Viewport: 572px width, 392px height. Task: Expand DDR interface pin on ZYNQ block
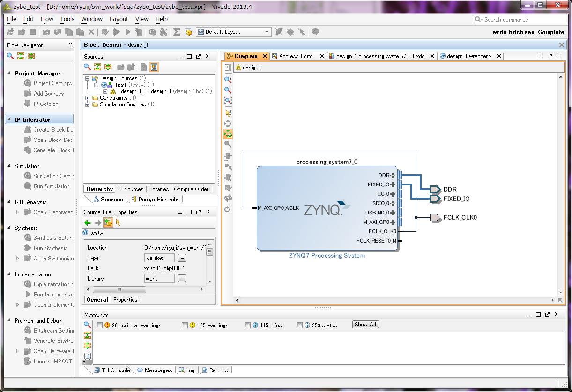(393, 175)
